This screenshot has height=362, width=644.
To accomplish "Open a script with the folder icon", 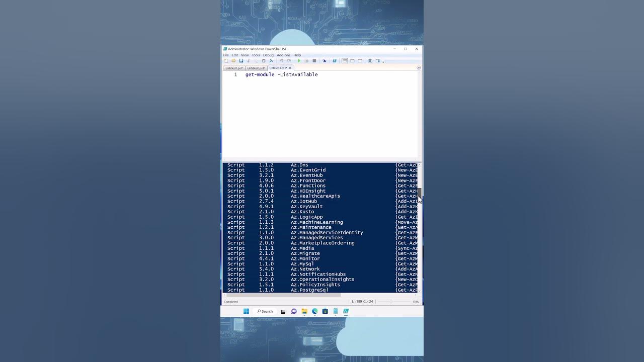I will point(233,61).
